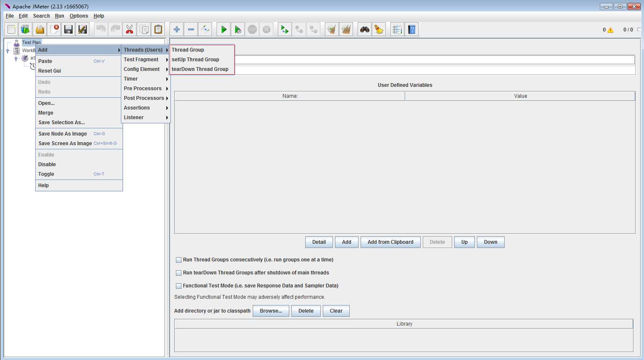
Task: Expand the Listener submenu
Action: tap(146, 117)
